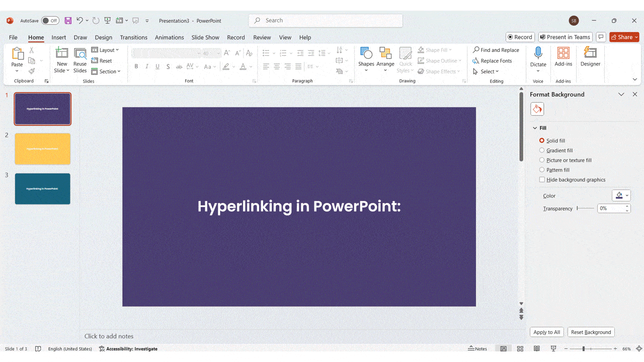Click the Center alignment icon
Viewport: 644px width, 362px height.
277,66
